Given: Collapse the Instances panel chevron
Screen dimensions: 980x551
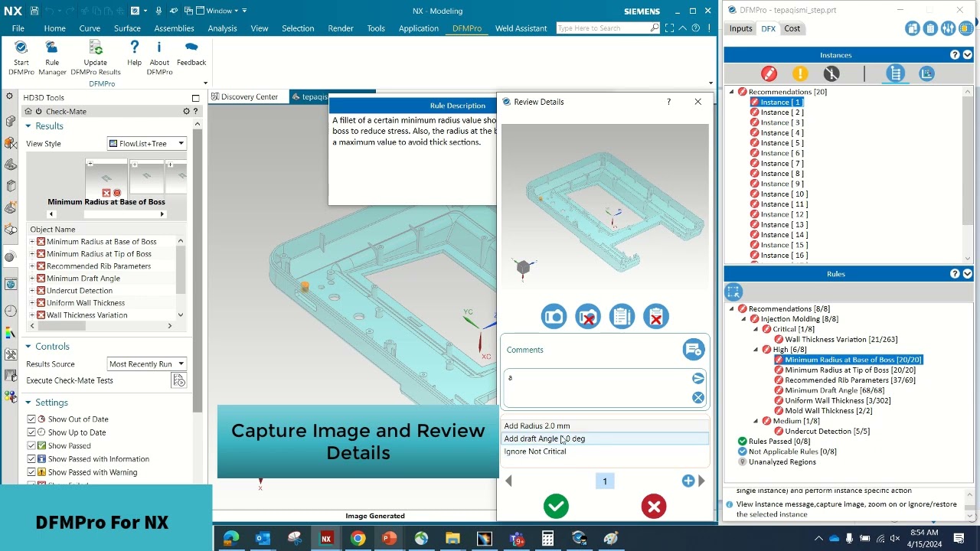Looking at the screenshot, I should (968, 55).
